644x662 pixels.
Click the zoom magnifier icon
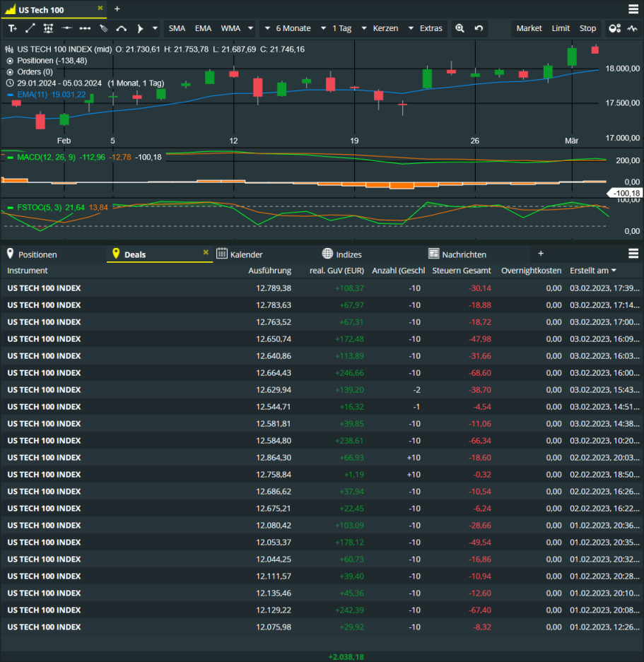tap(459, 28)
